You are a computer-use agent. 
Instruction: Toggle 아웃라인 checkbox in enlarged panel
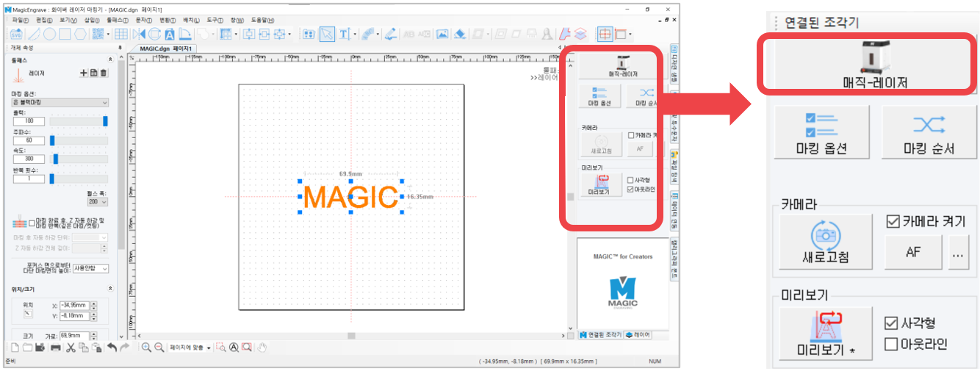point(891,343)
